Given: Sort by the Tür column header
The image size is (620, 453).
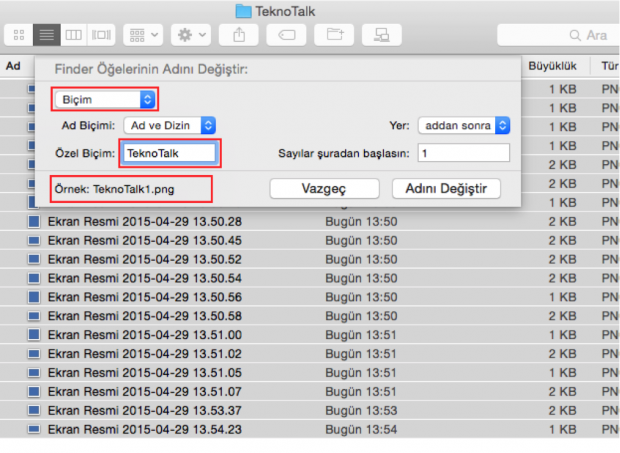Looking at the screenshot, I should tap(609, 66).
